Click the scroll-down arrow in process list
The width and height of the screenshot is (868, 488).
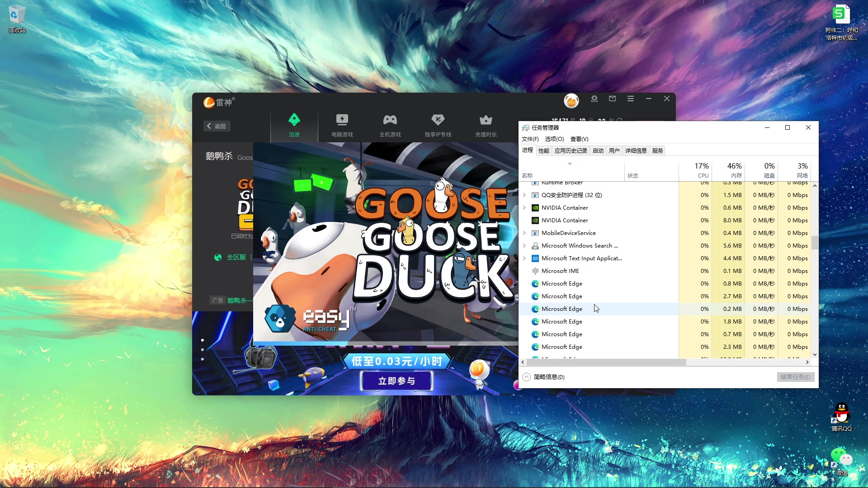click(x=815, y=355)
